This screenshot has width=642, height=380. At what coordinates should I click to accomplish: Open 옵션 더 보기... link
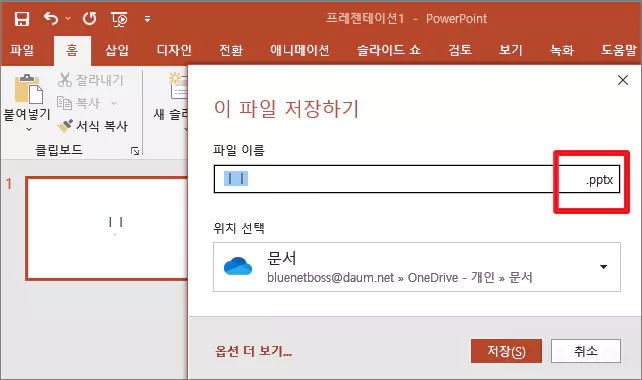(253, 351)
